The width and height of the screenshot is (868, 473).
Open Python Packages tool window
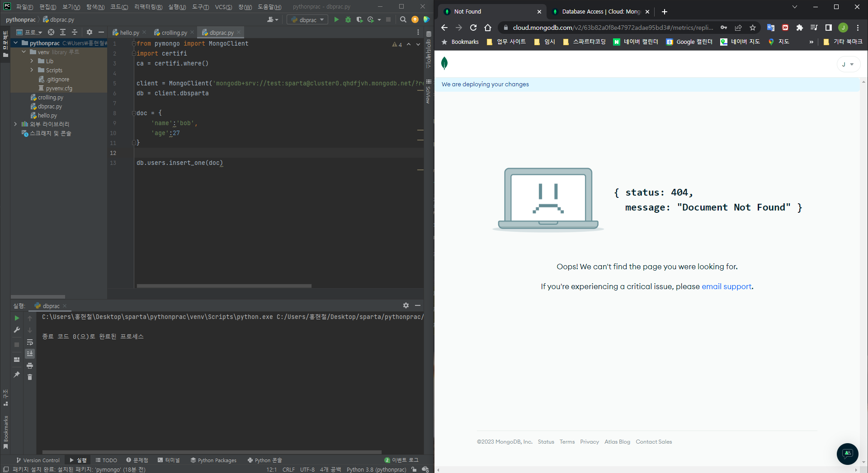click(x=213, y=460)
